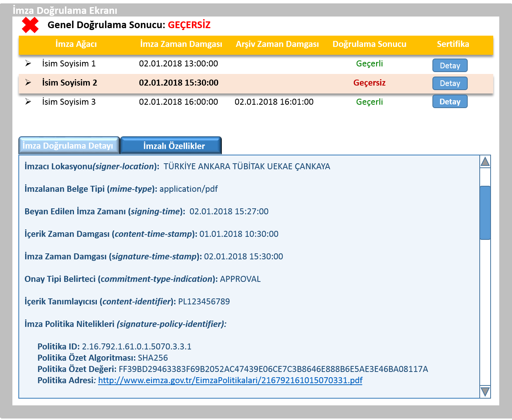Open the İmza Doğrulama Detayı tab
This screenshot has width=512, height=420.
pos(68,146)
